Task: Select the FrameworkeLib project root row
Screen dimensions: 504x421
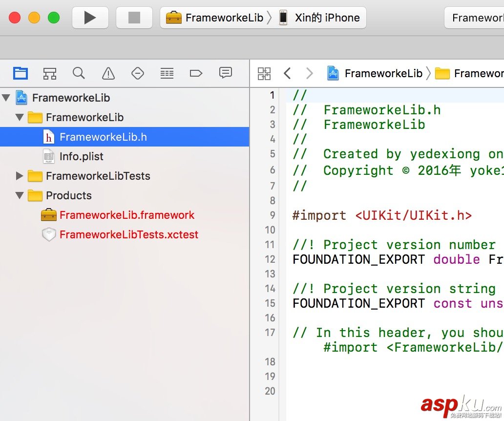Action: (x=125, y=98)
